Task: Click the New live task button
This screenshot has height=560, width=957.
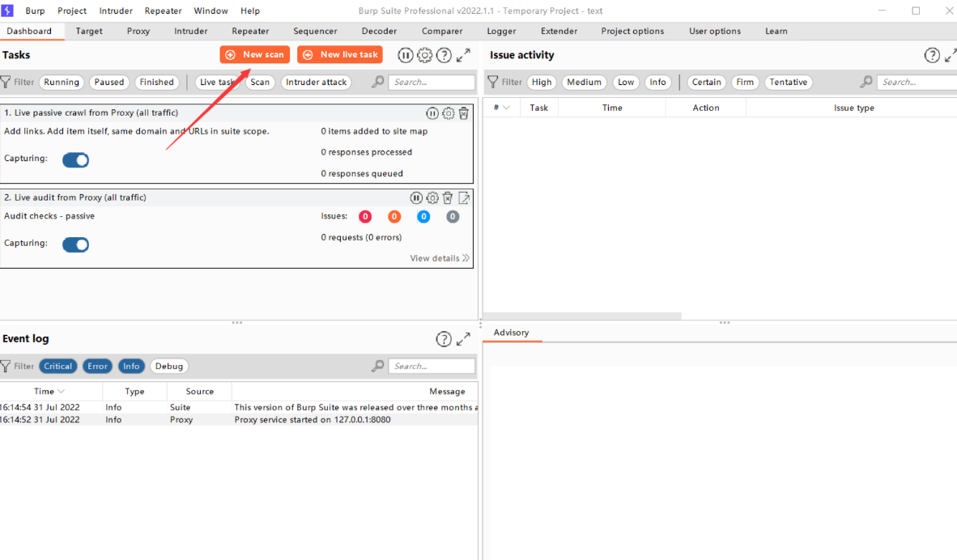Action: click(x=340, y=54)
